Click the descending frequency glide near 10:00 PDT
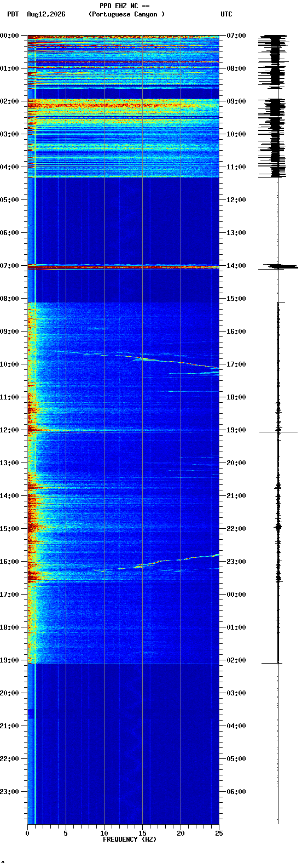This screenshot has height=868, width=302. pos(140,359)
